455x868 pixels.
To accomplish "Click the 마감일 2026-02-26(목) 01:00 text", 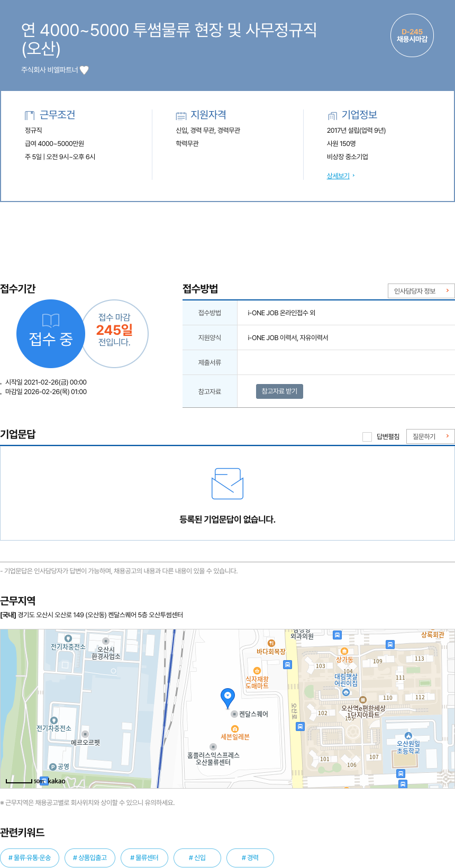I will [x=46, y=392].
